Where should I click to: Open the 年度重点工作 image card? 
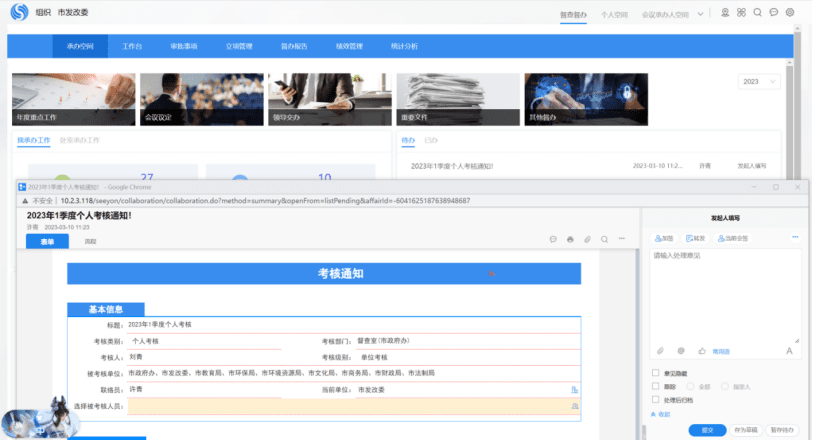tap(74, 100)
